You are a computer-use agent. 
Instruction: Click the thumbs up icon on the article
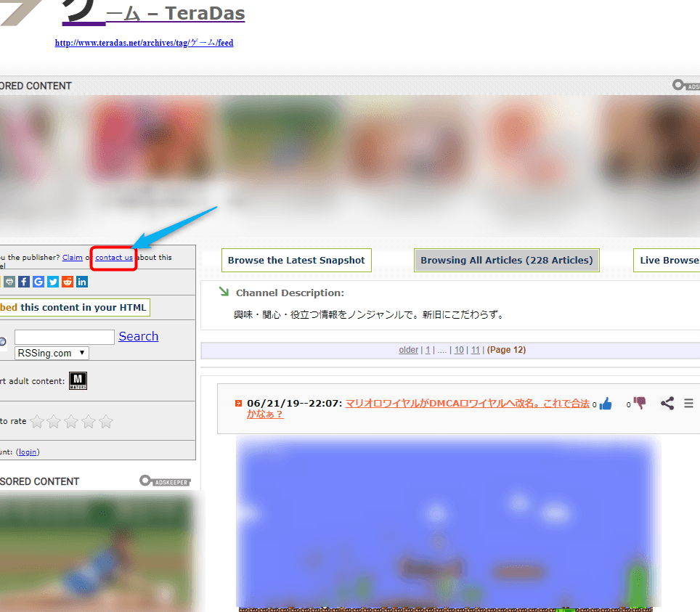tap(606, 404)
